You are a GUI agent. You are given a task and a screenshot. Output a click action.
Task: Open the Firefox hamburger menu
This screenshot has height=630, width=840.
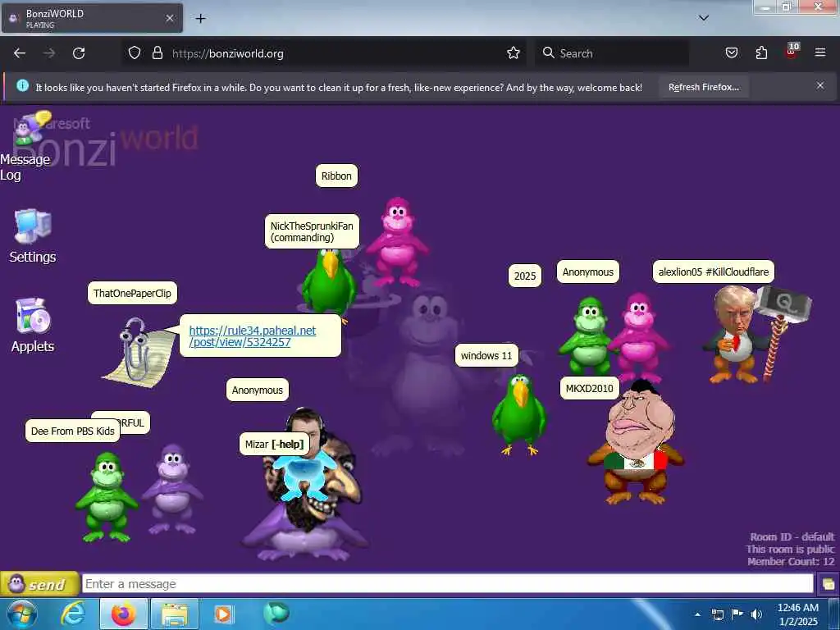click(x=819, y=52)
